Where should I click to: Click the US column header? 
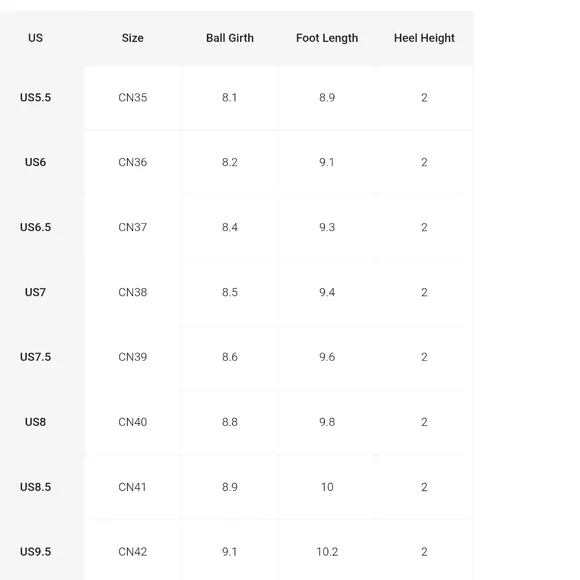click(x=36, y=38)
